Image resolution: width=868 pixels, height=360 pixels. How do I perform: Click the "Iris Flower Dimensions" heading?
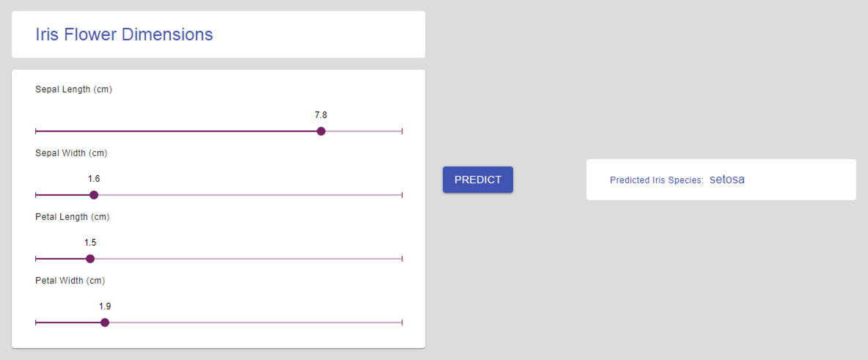[x=124, y=34]
